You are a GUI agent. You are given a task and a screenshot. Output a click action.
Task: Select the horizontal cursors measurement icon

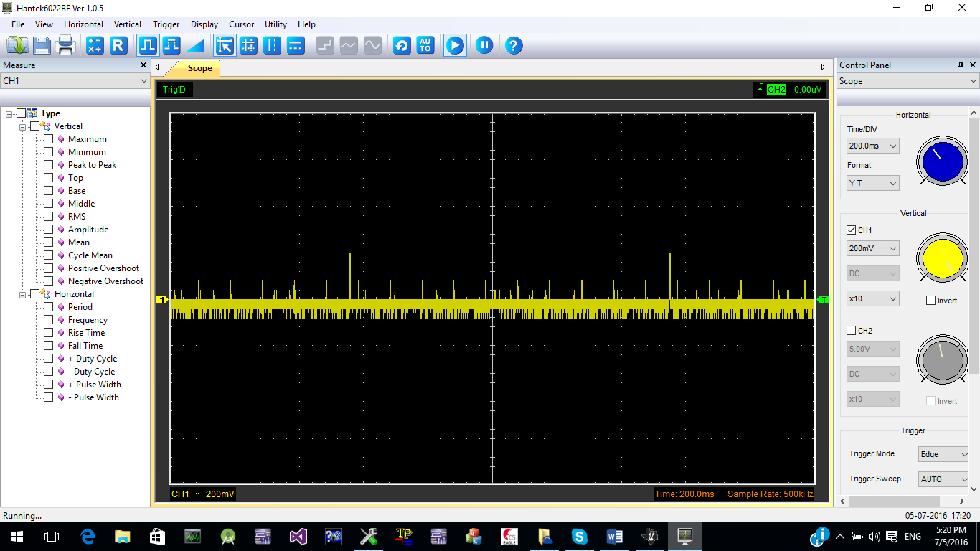pos(296,45)
